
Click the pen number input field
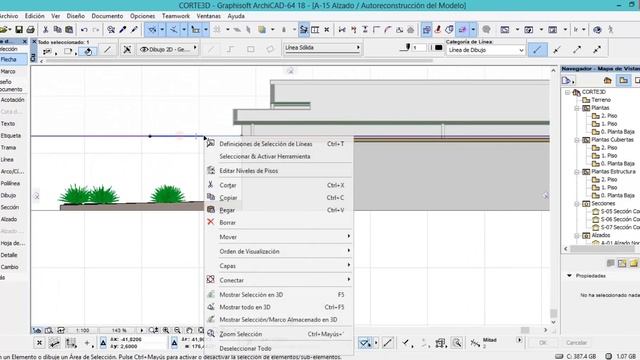click(x=420, y=48)
